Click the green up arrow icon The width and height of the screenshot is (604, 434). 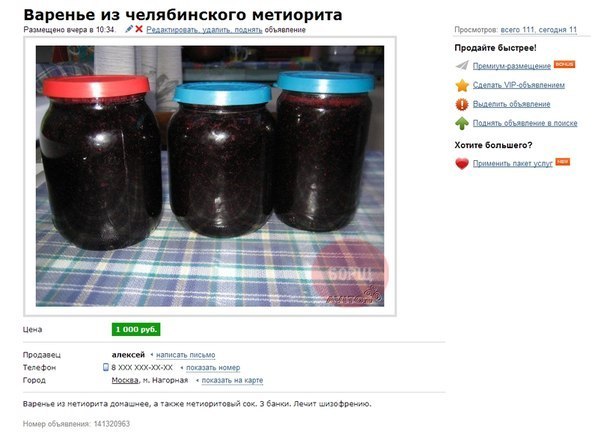pyautogui.click(x=462, y=123)
